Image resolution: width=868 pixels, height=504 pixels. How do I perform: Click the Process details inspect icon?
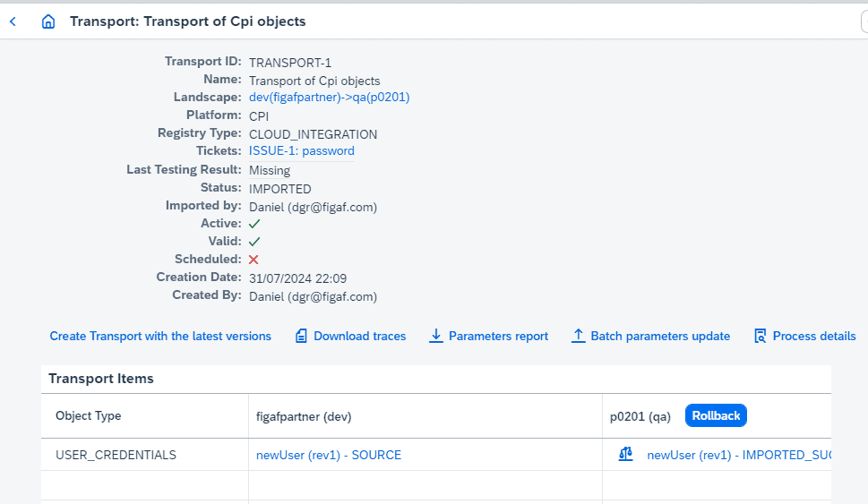pos(760,336)
